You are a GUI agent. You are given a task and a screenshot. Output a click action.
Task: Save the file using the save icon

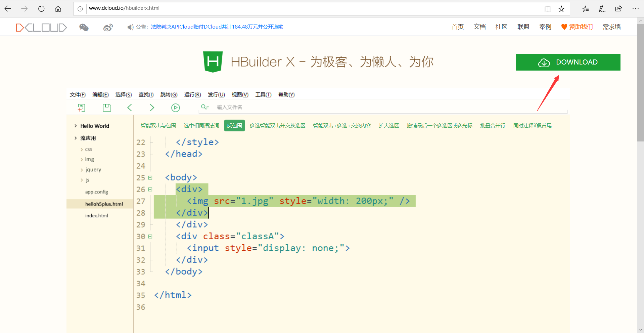107,108
